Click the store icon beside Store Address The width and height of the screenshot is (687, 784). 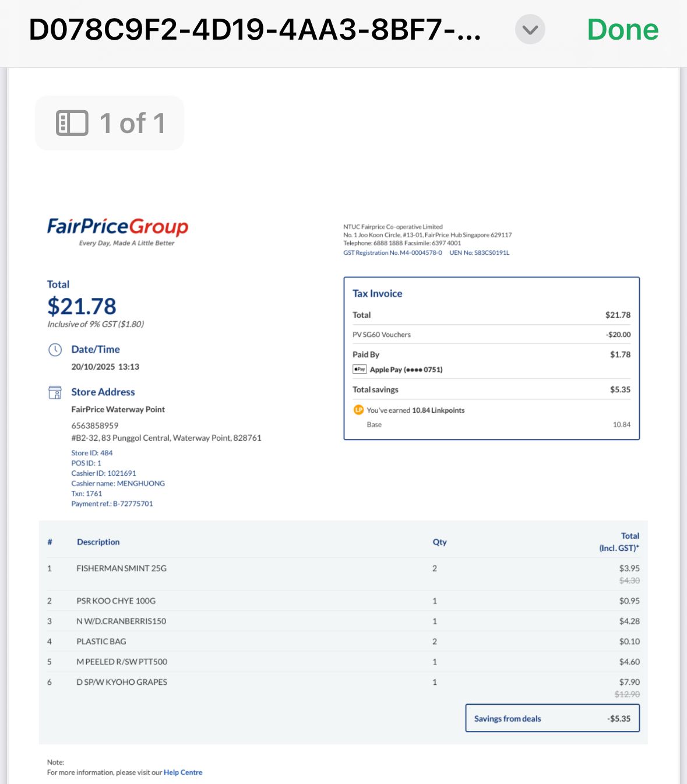click(x=55, y=392)
